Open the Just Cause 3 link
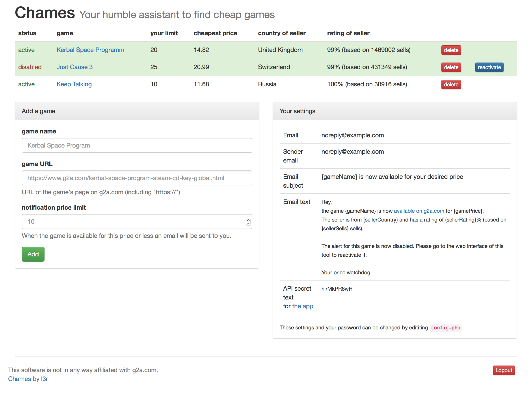 [x=74, y=67]
